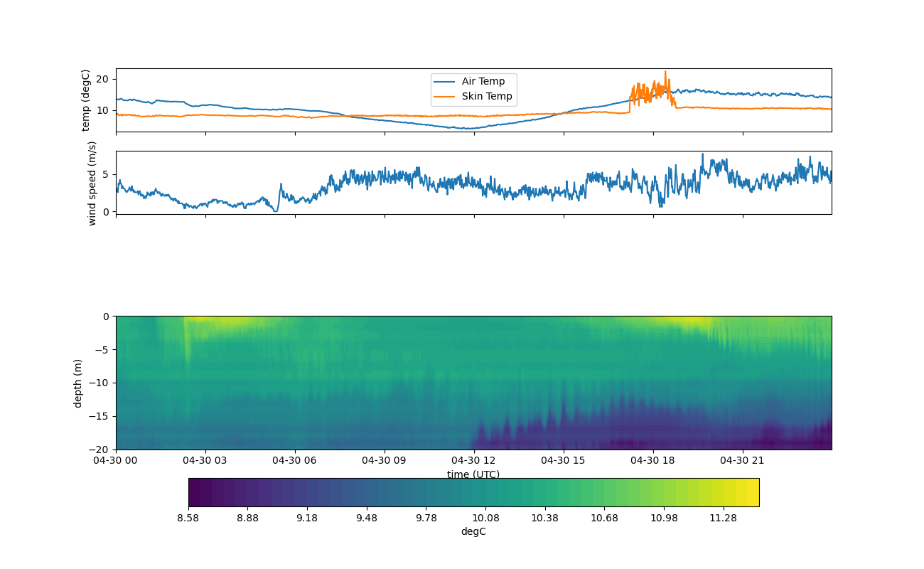The width and height of the screenshot is (924, 569).
Task: Click the '04-30 12' time tick label
Action: [x=473, y=460]
